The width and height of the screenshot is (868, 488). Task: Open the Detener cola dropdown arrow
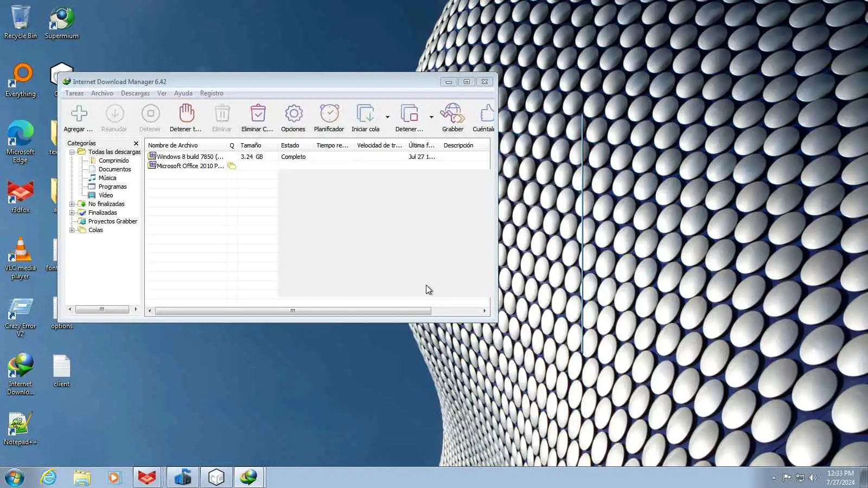pyautogui.click(x=431, y=117)
